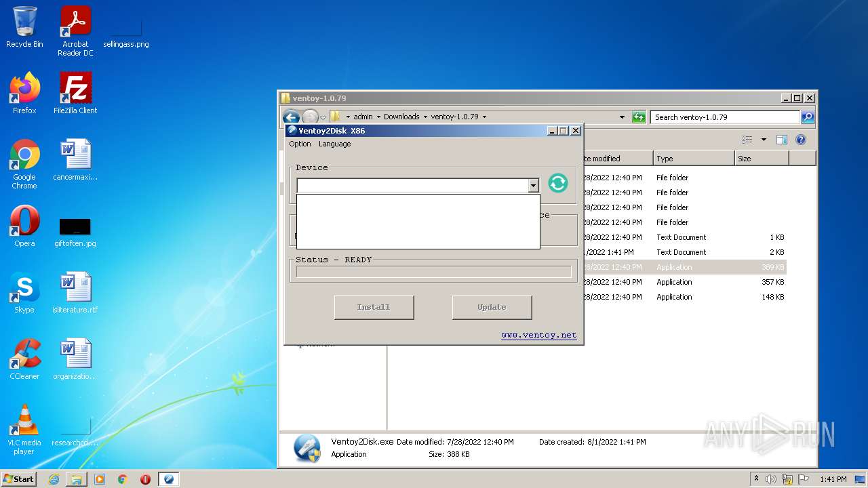Show hidden system tray icons
Image resolution: width=868 pixels, height=488 pixels.
757,479
